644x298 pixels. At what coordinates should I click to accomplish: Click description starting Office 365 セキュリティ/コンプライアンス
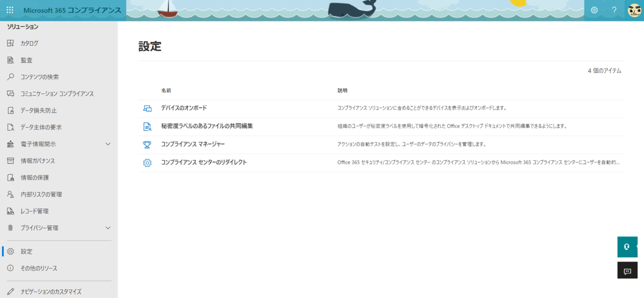(x=479, y=162)
